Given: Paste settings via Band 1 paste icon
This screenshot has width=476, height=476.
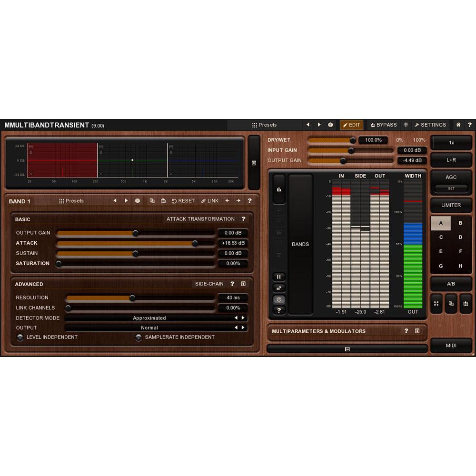Looking at the screenshot, I should click(x=163, y=201).
